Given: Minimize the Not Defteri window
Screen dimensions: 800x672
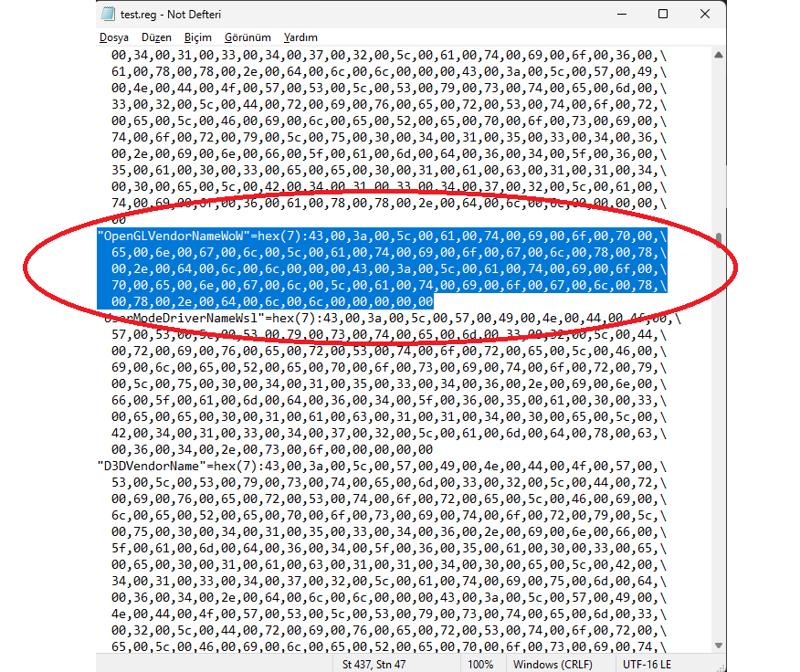Looking at the screenshot, I should [621, 14].
